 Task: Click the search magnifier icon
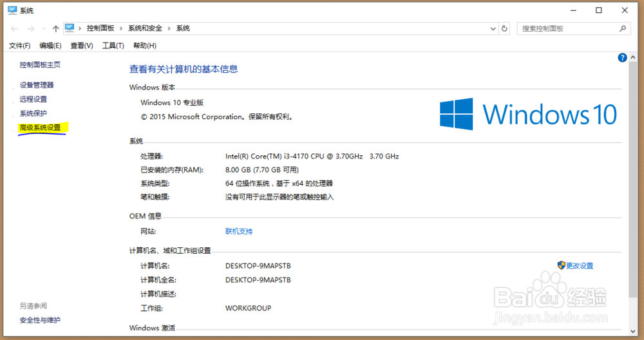coord(623,28)
